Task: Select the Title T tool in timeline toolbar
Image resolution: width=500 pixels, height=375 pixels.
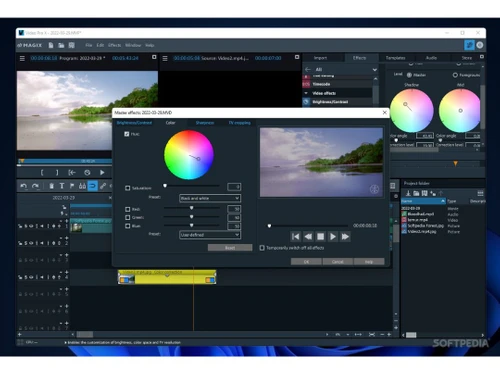Action: [62, 186]
